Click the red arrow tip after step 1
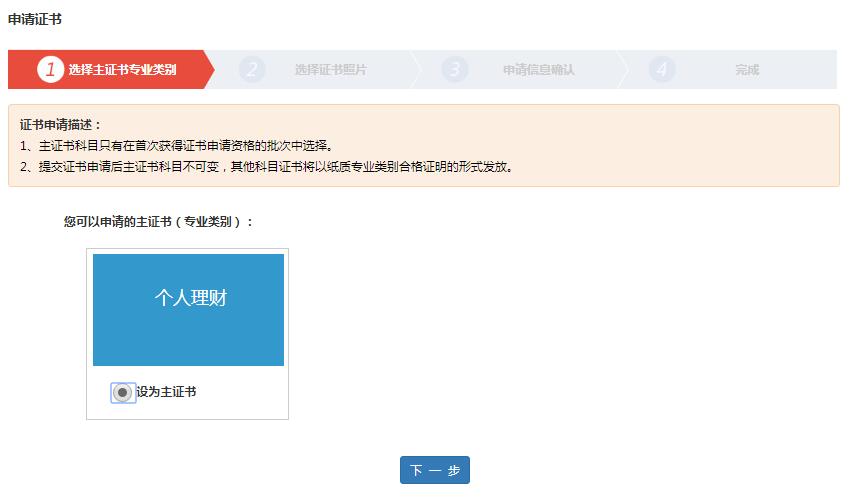Screen dimensions: 851x501 [208, 70]
